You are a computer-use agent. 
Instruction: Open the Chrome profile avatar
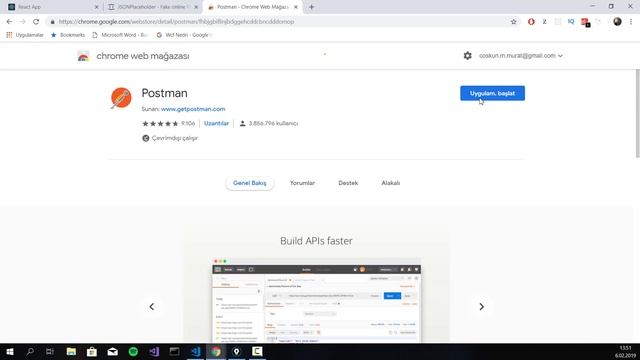(617, 22)
